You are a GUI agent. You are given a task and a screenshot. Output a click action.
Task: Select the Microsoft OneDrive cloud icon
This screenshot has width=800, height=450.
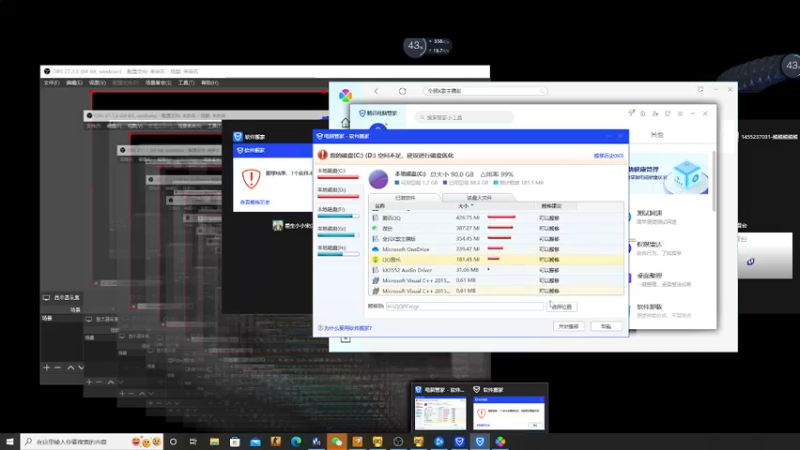tap(376, 249)
